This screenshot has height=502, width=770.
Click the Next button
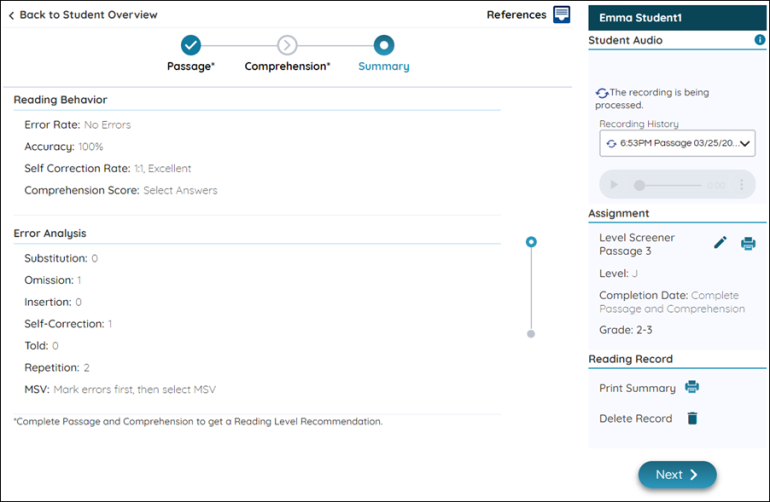[x=677, y=474]
